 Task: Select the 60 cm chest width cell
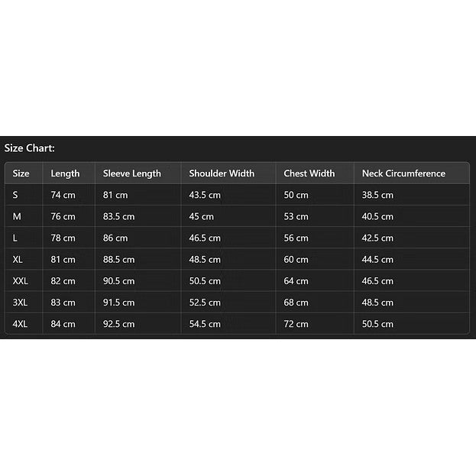pos(296,260)
